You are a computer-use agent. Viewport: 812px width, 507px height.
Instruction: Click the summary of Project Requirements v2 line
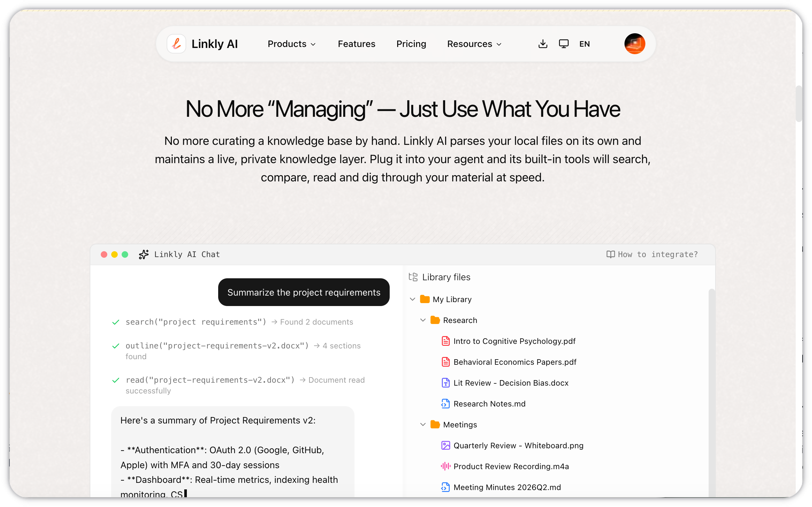[x=218, y=420]
